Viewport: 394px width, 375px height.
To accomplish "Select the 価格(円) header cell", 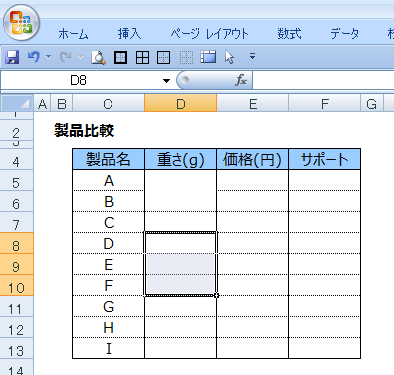I will pos(252,159).
